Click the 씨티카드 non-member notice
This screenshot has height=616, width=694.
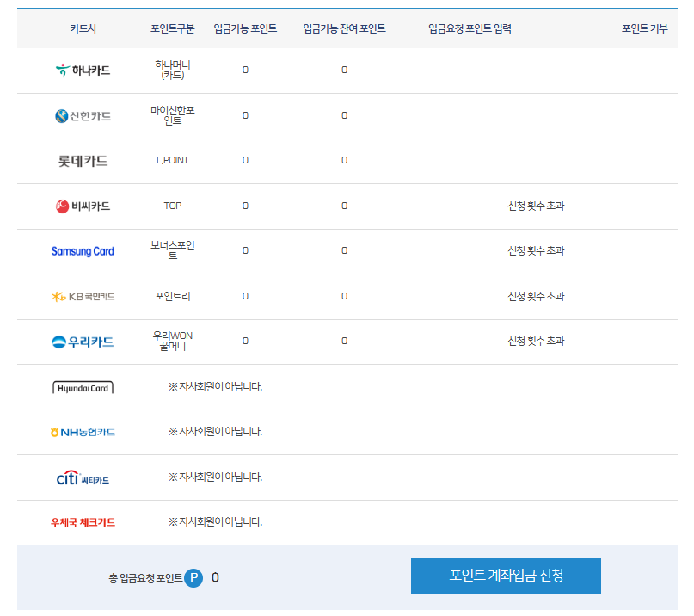pos(215,477)
